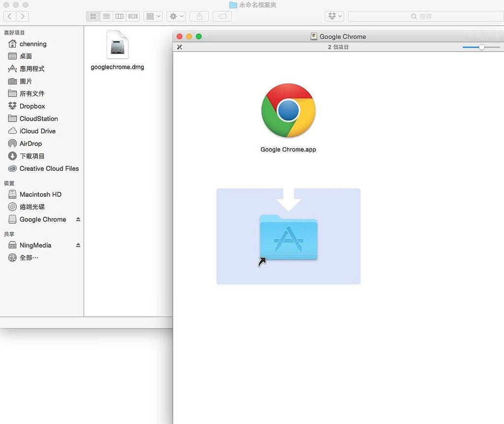Go back in the Finder window
504x424 pixels.
pos(10,16)
